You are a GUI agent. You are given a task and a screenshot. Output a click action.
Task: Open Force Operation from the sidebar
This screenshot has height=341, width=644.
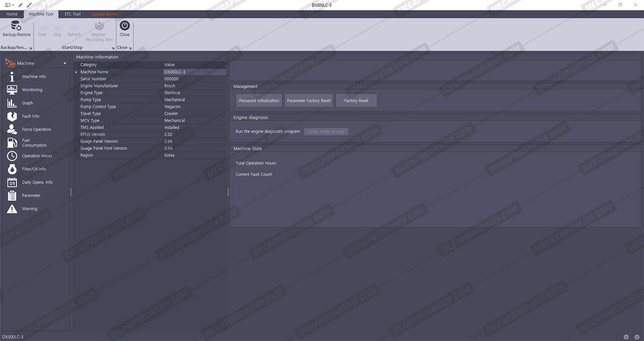pos(36,129)
